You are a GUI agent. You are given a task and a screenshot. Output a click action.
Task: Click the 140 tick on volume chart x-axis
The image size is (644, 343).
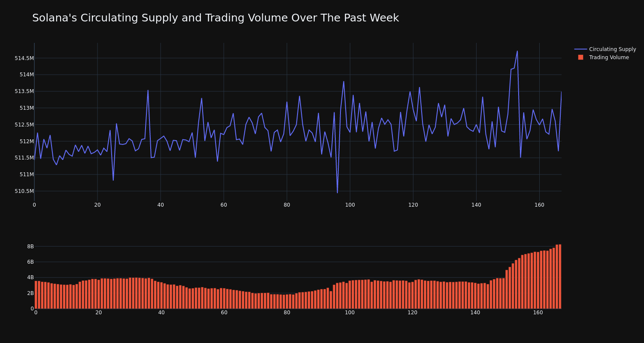475,313
